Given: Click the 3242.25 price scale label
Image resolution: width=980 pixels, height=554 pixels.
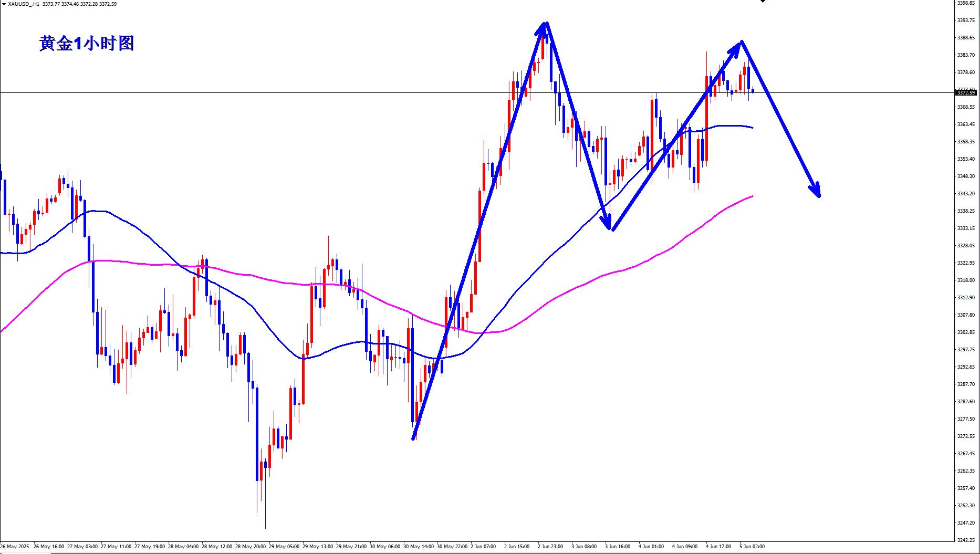Looking at the screenshot, I should tap(966, 540).
